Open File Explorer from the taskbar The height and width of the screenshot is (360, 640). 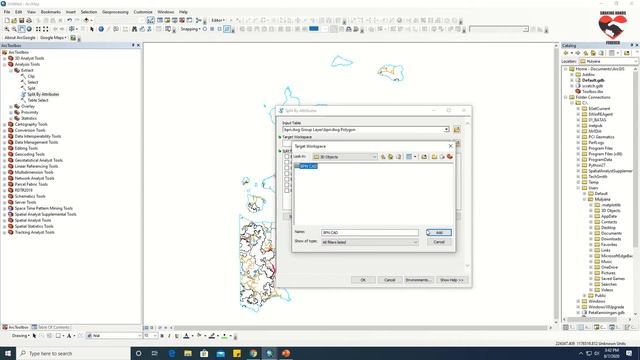click(x=188, y=353)
